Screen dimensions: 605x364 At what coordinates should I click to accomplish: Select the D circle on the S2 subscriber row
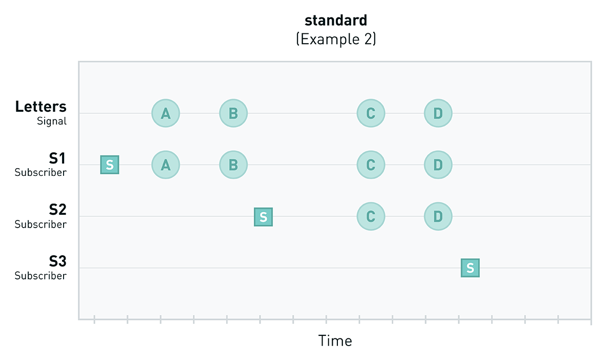tap(438, 216)
